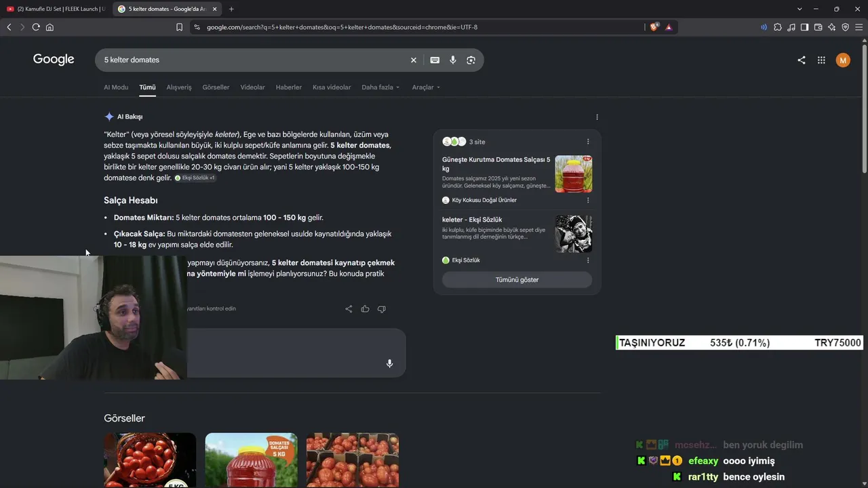Open options for the Ekşi Sözlük source
Screen dimensions: 868x488
tap(588, 260)
